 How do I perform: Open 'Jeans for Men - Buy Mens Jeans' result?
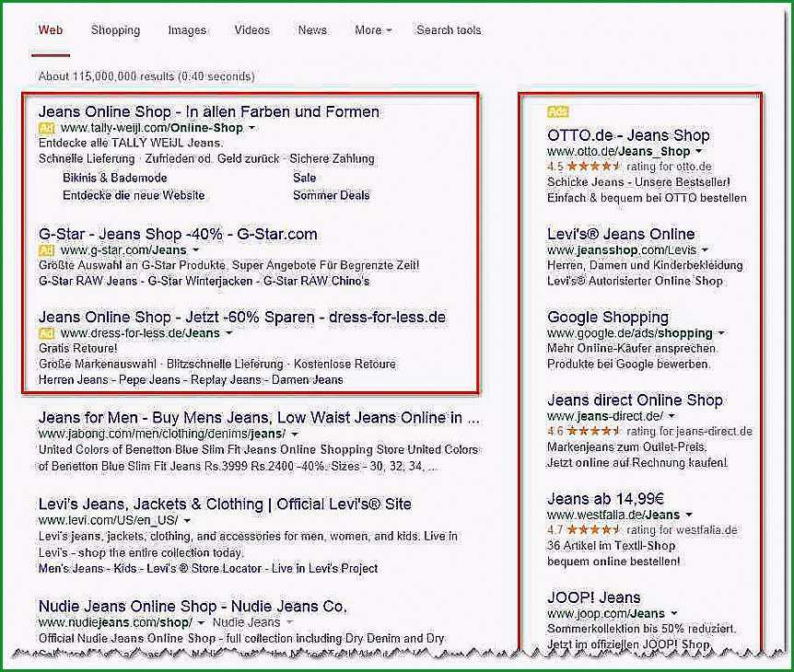coord(259,418)
